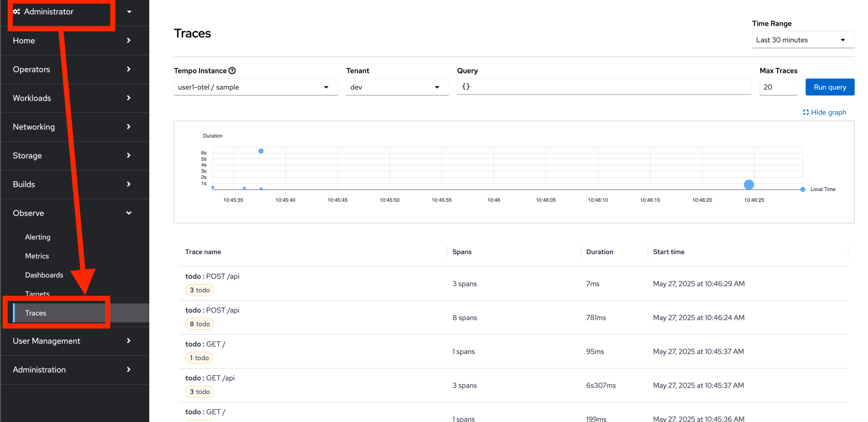Click the Tempo Instance help icon
Image resolution: width=868 pixels, height=422 pixels.
click(232, 71)
